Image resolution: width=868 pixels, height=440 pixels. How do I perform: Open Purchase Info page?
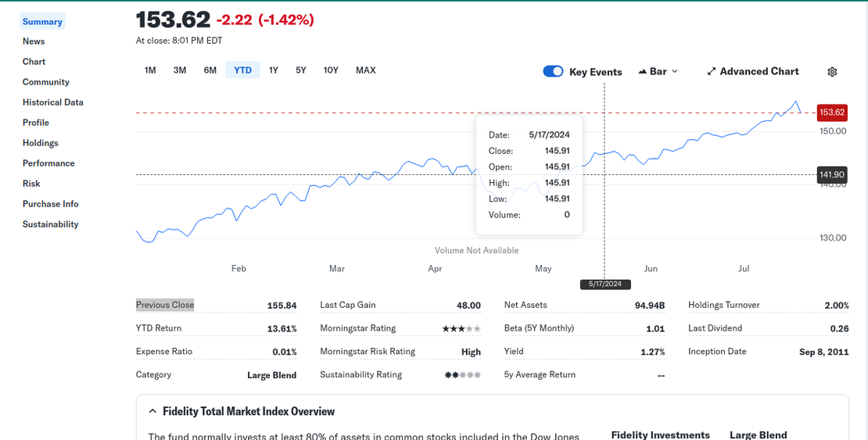(x=50, y=204)
